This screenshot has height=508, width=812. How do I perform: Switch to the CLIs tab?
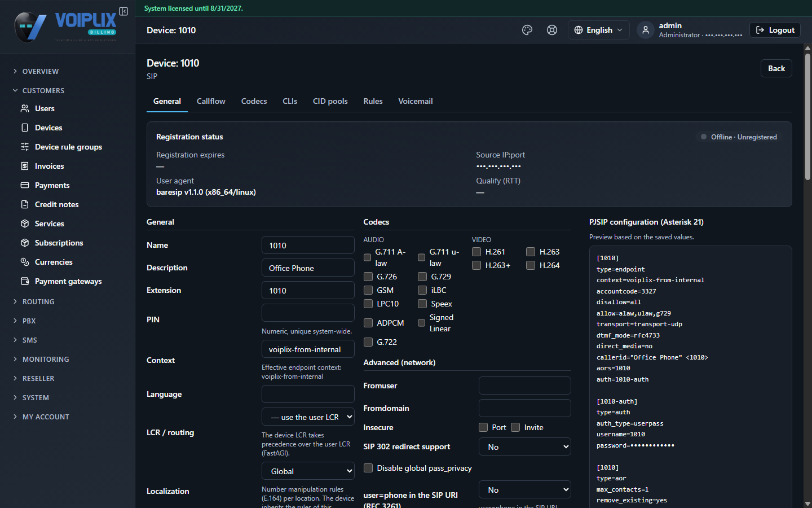(290, 101)
